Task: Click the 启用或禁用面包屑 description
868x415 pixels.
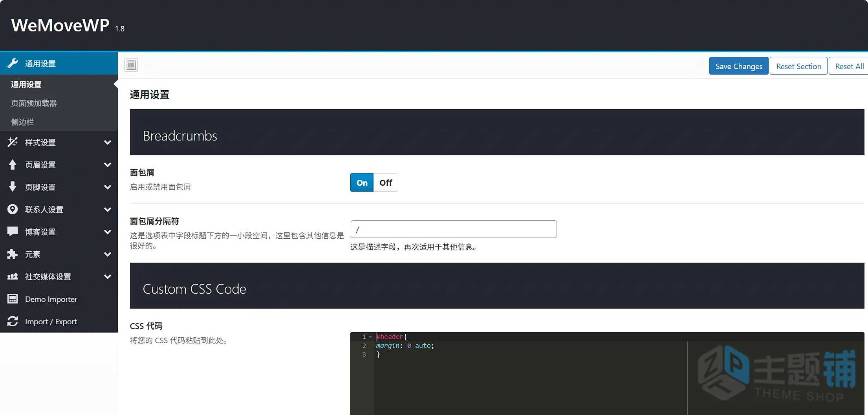Action: point(160,187)
